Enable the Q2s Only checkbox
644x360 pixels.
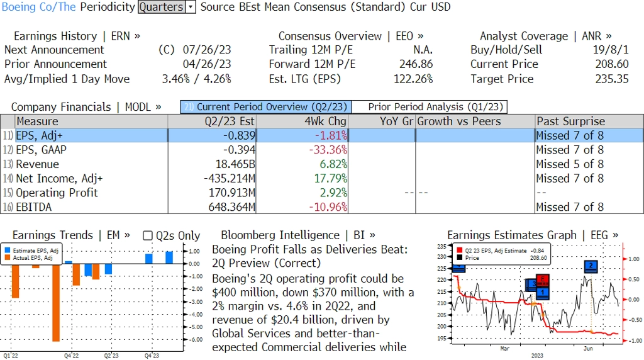(147, 235)
